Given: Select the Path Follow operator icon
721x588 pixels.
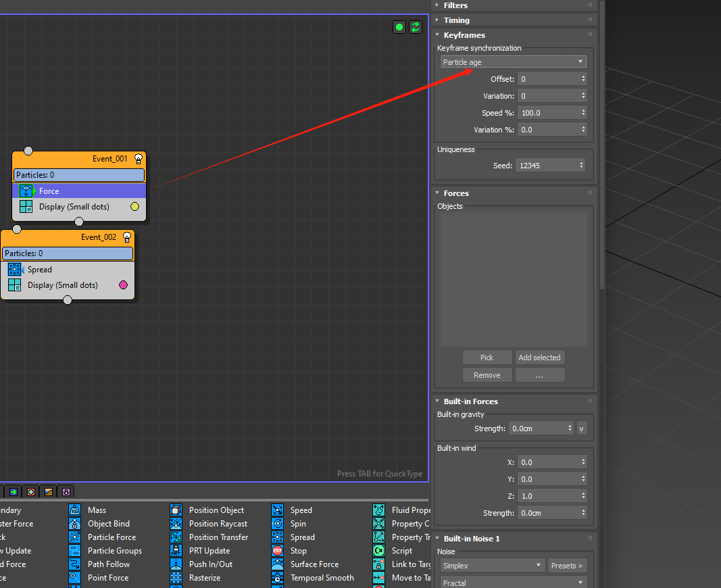Looking at the screenshot, I should click(75, 564).
